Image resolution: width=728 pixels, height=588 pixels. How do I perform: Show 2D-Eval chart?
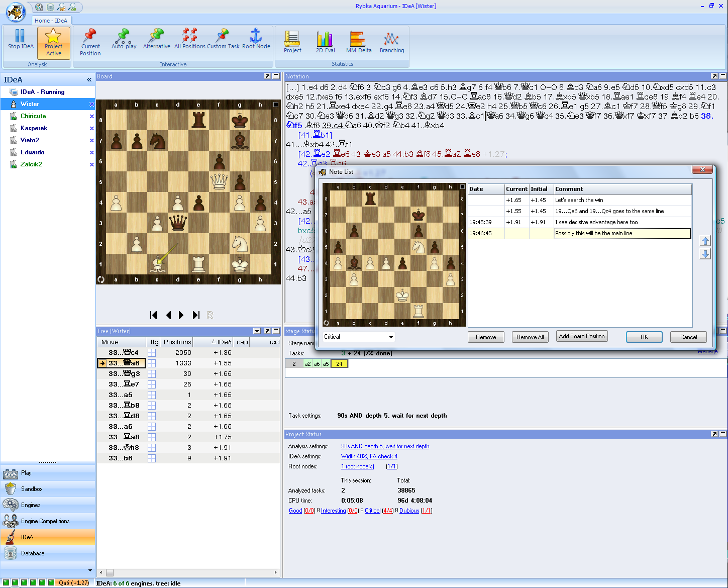(325, 42)
